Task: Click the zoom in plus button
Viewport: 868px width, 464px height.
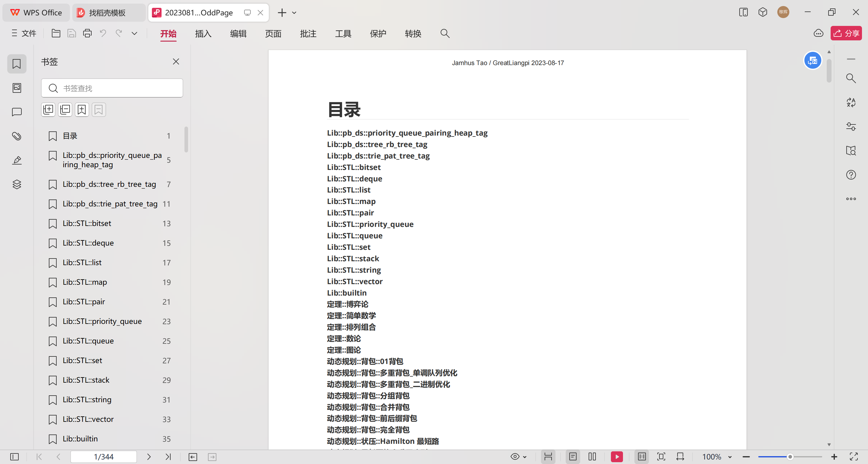Action: pyautogui.click(x=834, y=456)
